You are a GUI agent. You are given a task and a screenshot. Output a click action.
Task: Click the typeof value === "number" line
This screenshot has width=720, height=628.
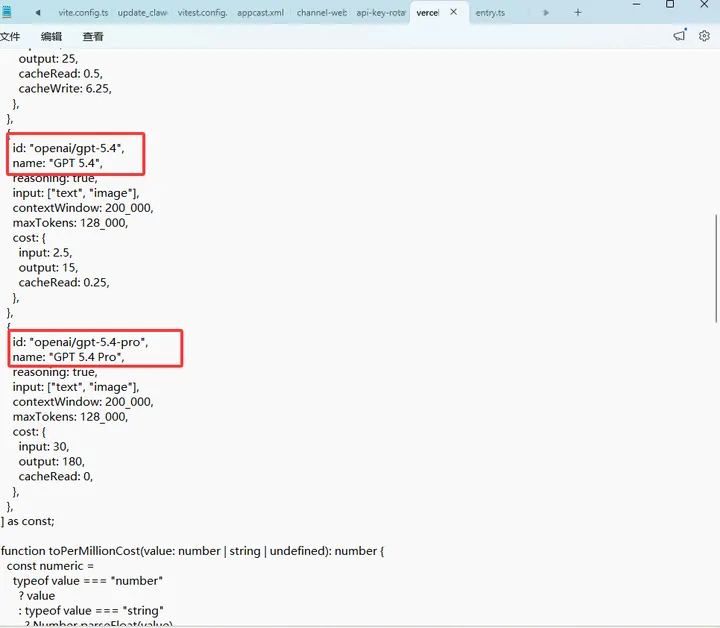[88, 581]
